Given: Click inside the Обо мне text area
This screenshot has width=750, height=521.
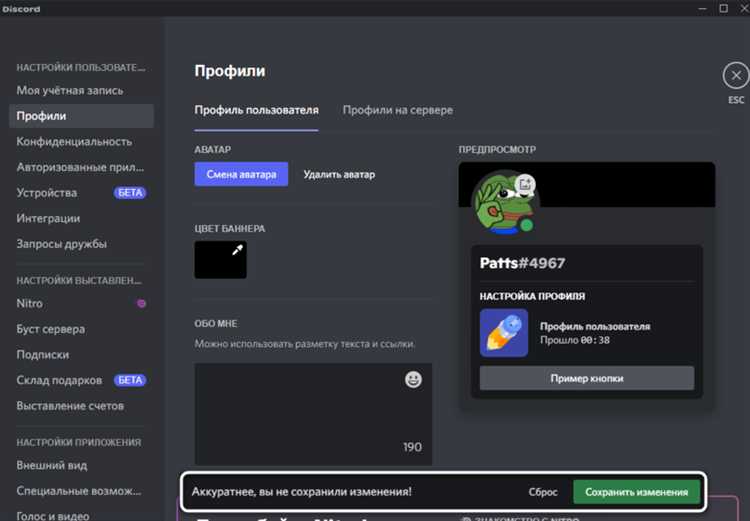Looking at the screenshot, I should [313, 414].
